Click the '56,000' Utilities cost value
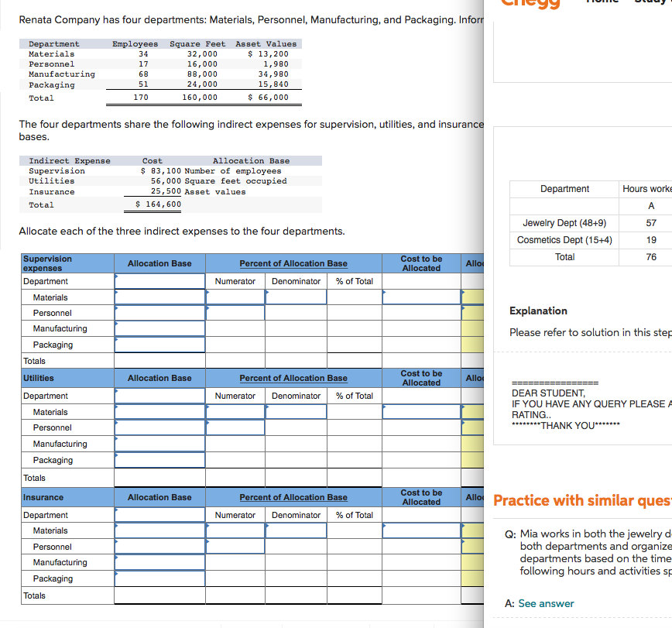This screenshot has width=672, height=628. (x=166, y=181)
